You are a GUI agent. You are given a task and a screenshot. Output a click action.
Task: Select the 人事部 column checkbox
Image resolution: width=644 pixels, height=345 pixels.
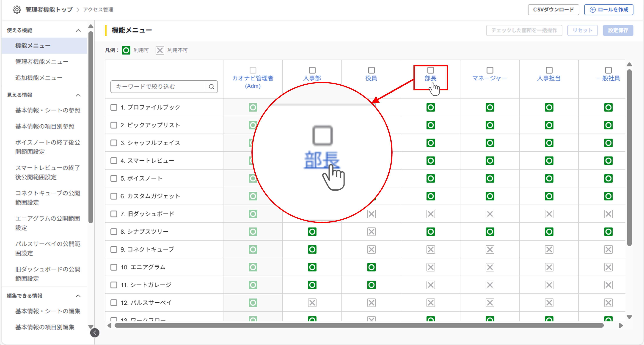[x=312, y=70]
